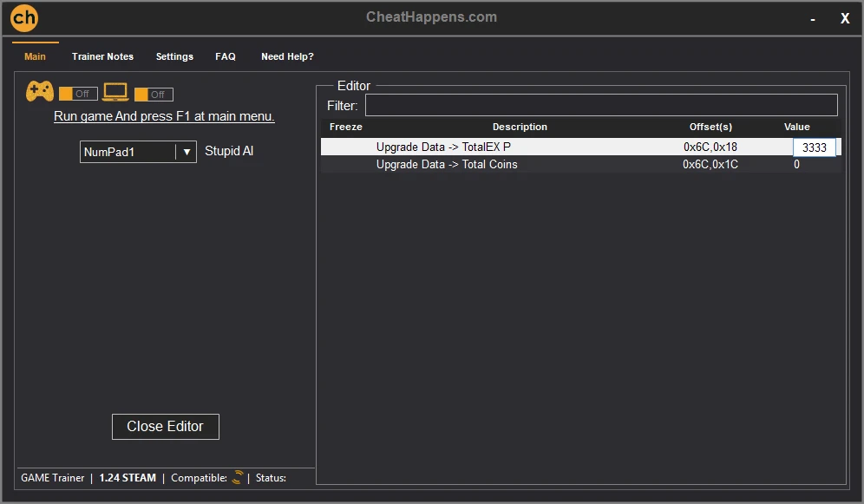
Task: Click the laptop computer icon
Action: point(115,91)
